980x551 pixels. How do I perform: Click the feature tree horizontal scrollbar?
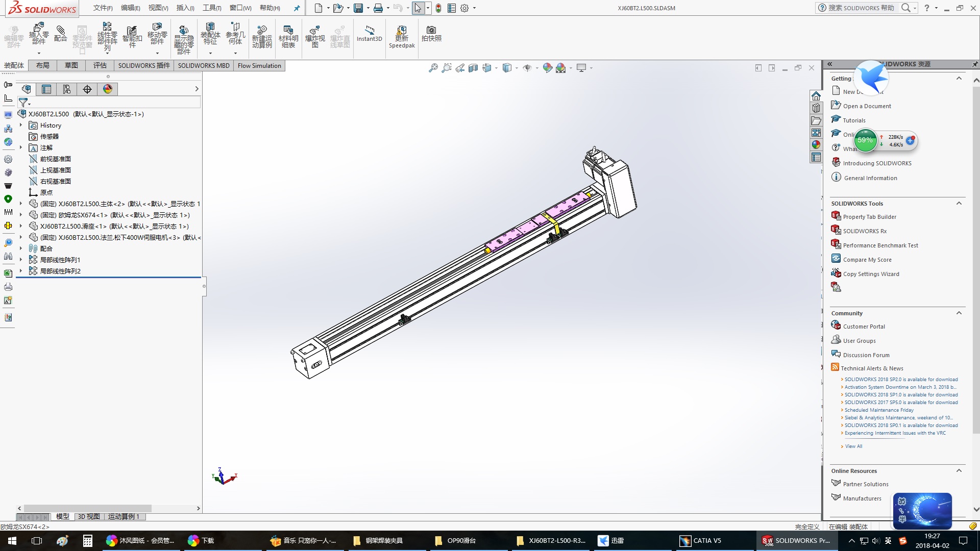pos(87,509)
